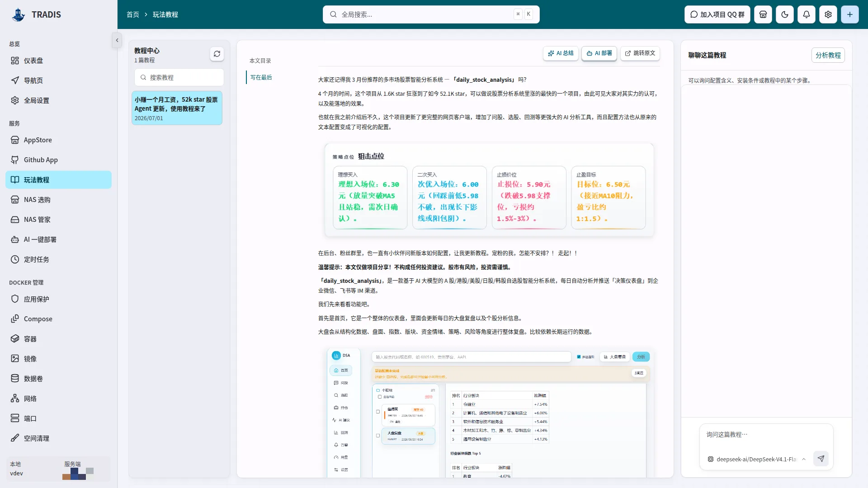This screenshot has height=488, width=868.
Task: Focus the 询问这篇教程 chat input
Action: click(766, 435)
